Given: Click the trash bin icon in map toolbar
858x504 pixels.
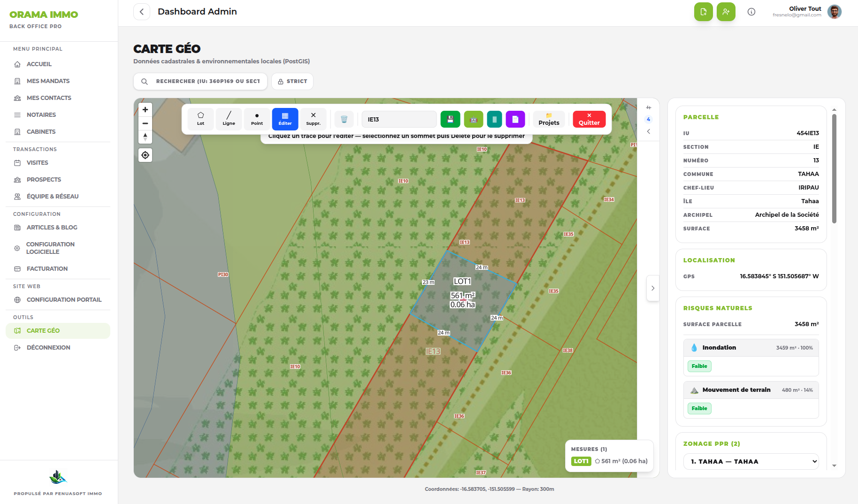Looking at the screenshot, I should [344, 119].
